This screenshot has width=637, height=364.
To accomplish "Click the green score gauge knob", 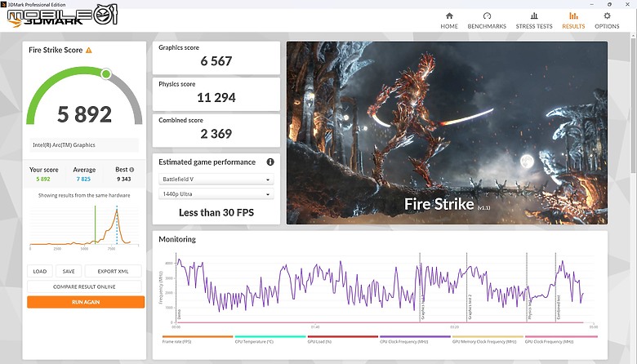I will (106, 73).
